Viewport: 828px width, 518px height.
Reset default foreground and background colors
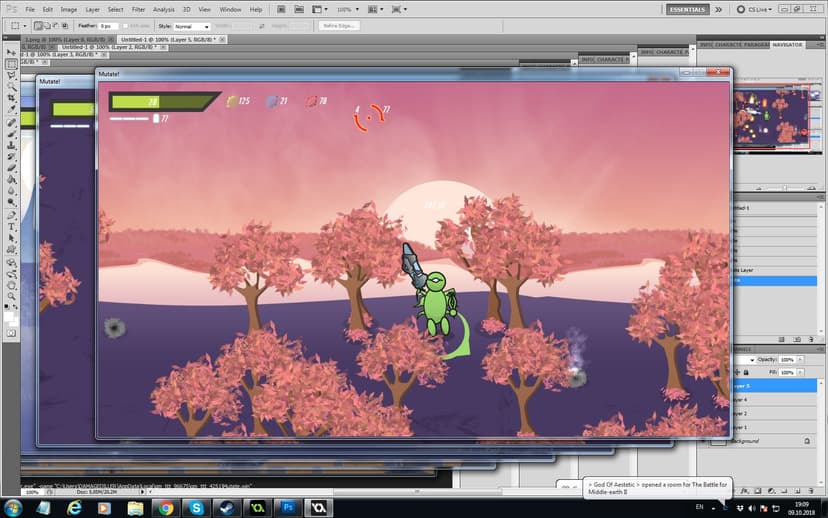pyautogui.click(x=6, y=306)
